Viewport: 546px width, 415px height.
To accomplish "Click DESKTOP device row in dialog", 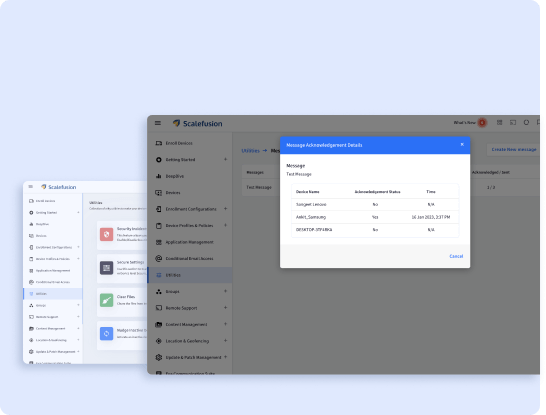I will (x=375, y=230).
